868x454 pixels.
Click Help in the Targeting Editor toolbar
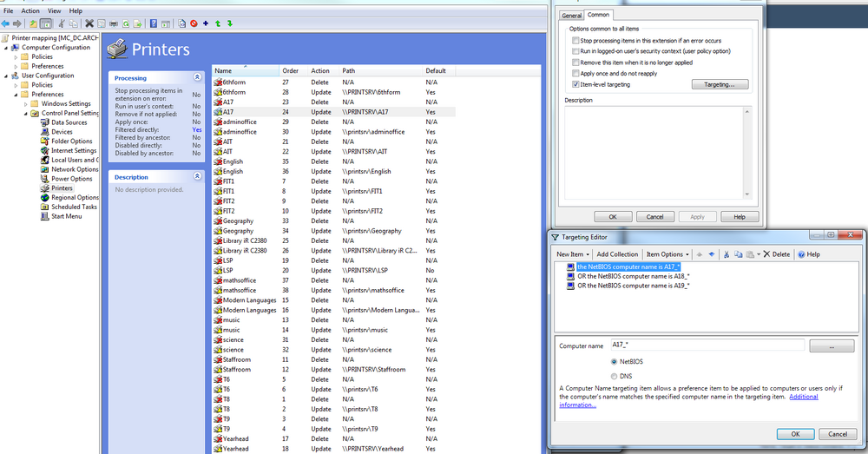point(809,254)
